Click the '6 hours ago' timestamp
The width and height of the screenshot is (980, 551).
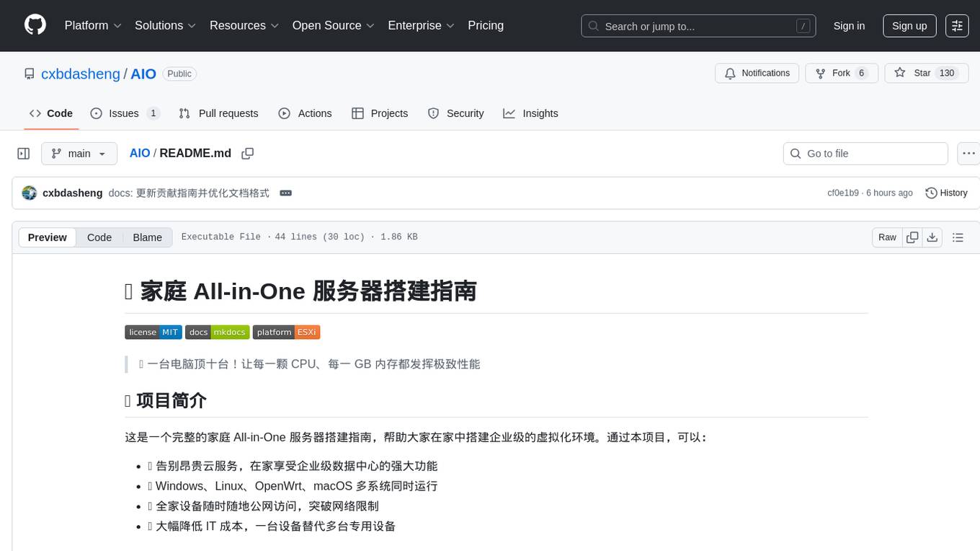(889, 193)
